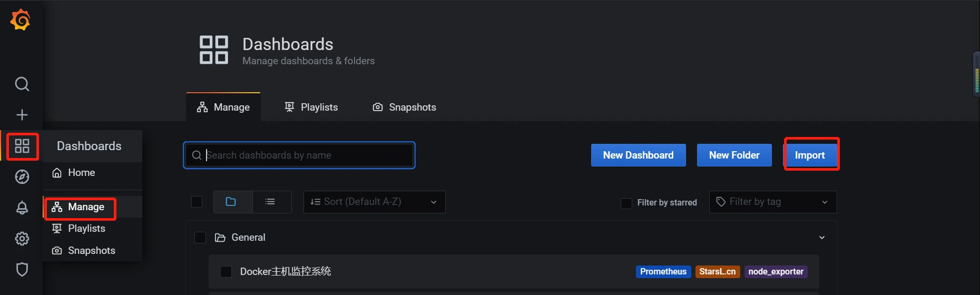Click the Import button

[x=810, y=155]
